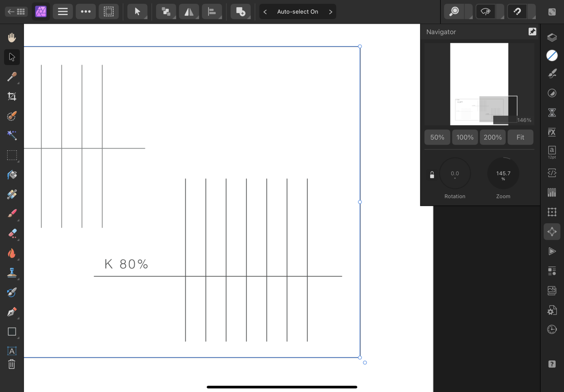Activate the Hand view tool
This screenshot has width=564, height=392.
tap(12, 37)
